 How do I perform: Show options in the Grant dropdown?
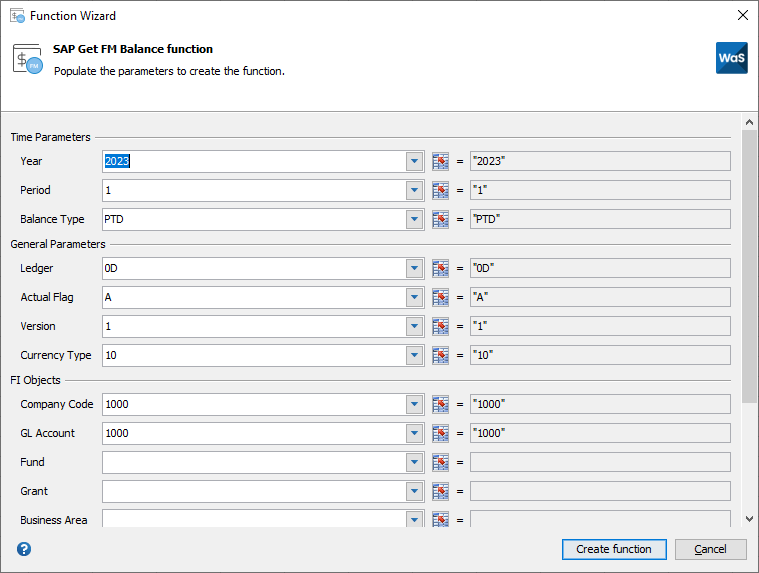[x=415, y=491]
